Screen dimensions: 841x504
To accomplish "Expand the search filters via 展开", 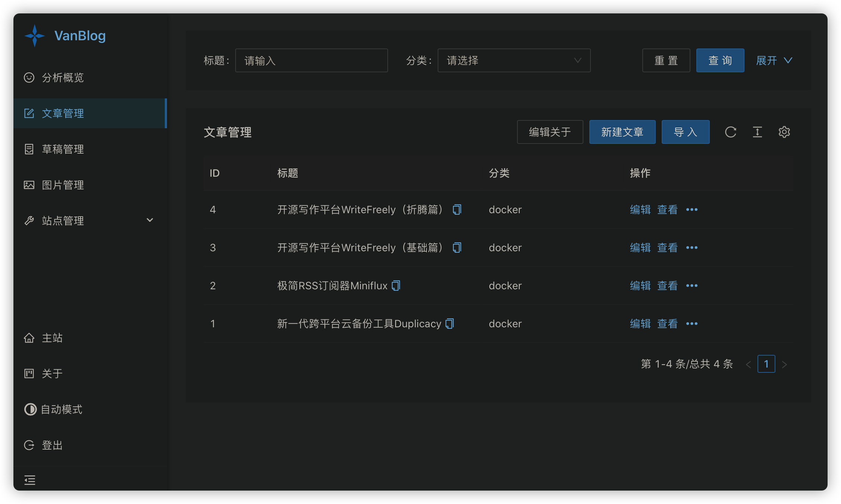I will pos(774,60).
